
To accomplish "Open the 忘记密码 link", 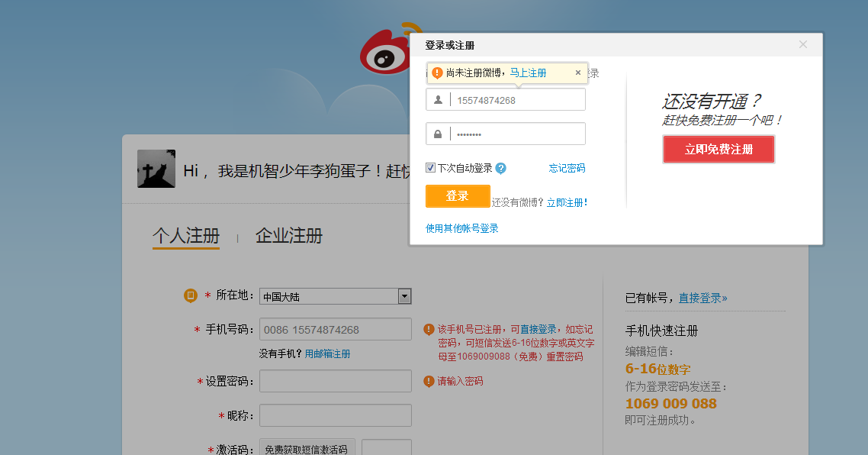I will (x=567, y=168).
